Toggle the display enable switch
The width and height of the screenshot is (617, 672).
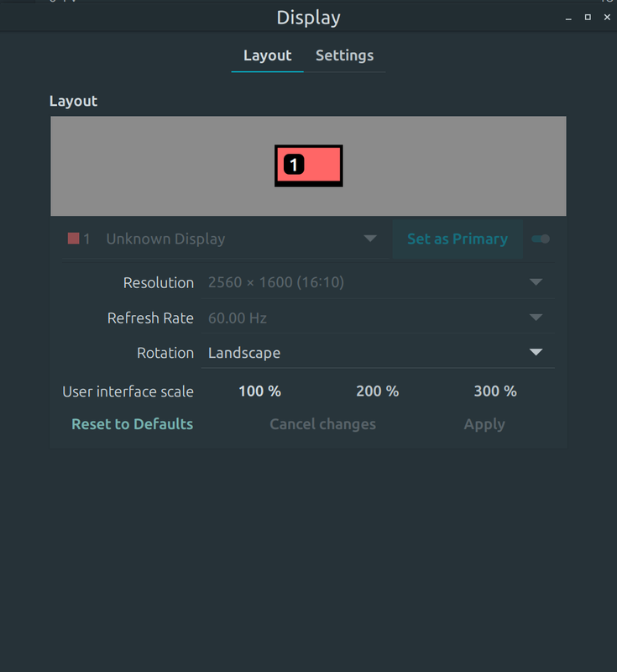[541, 239]
